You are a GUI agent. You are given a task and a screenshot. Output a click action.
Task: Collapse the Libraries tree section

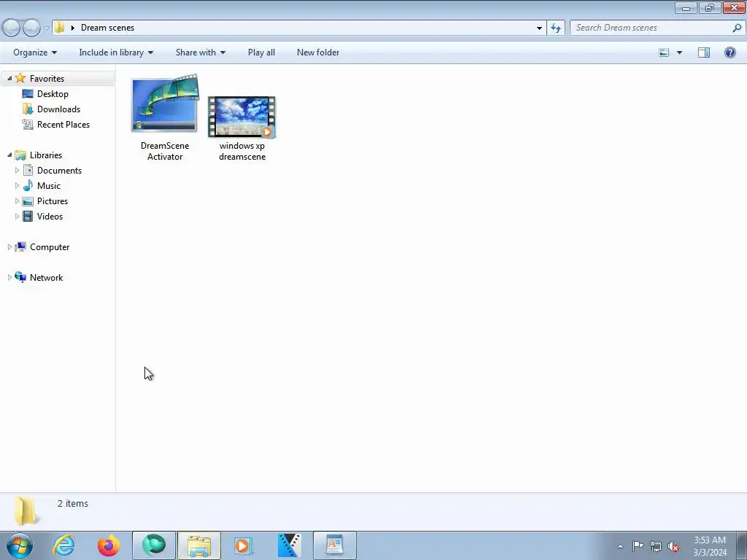point(9,155)
